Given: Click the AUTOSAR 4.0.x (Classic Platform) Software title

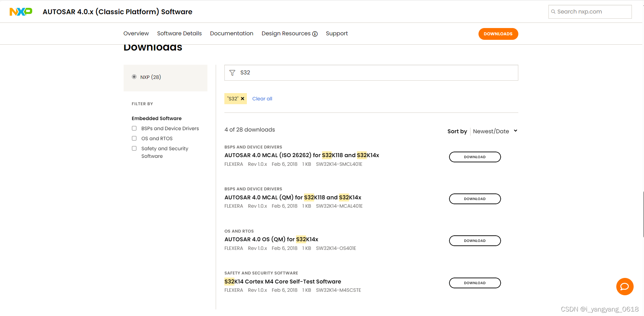Looking at the screenshot, I should click(x=117, y=12).
